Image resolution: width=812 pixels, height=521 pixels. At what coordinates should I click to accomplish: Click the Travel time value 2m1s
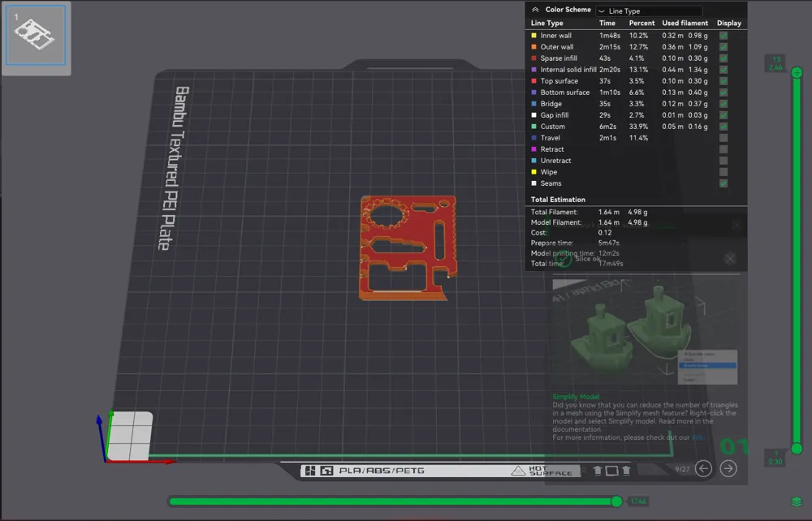click(607, 138)
